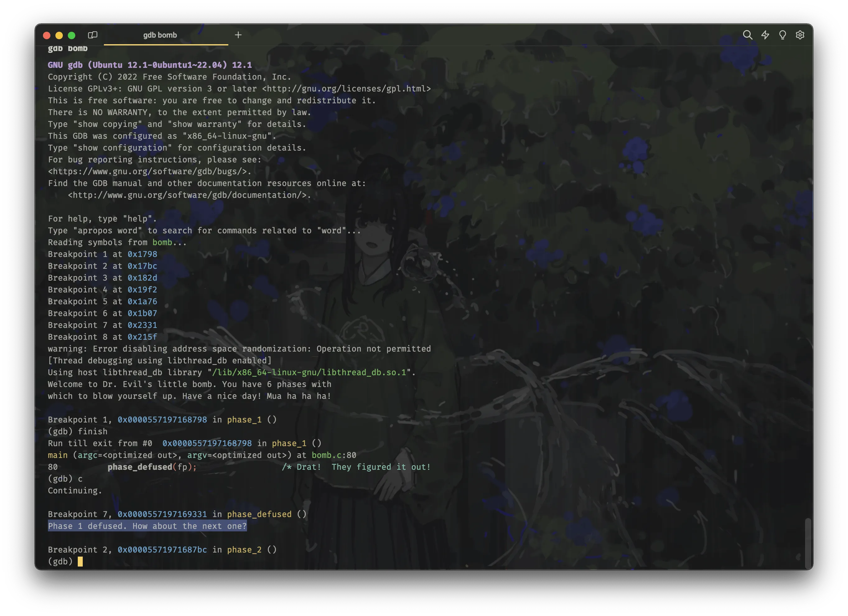Click 'bomb.c' in the main line
This screenshot has height=616, width=848.
(x=327, y=455)
